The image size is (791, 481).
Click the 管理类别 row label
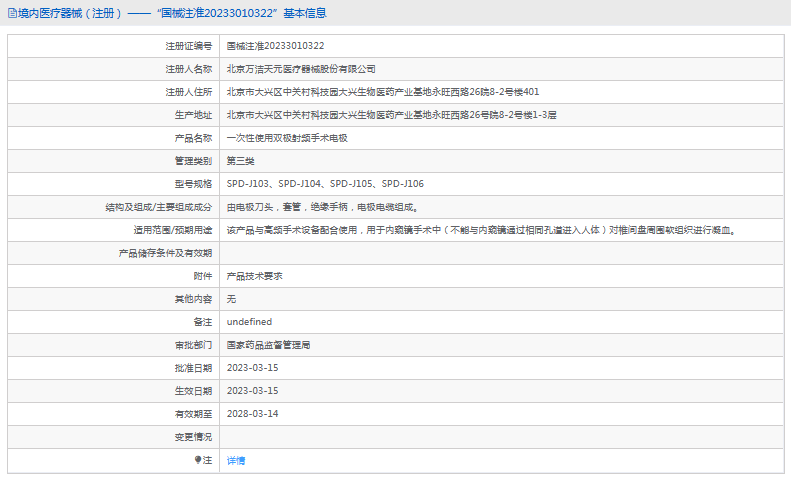[194, 161]
